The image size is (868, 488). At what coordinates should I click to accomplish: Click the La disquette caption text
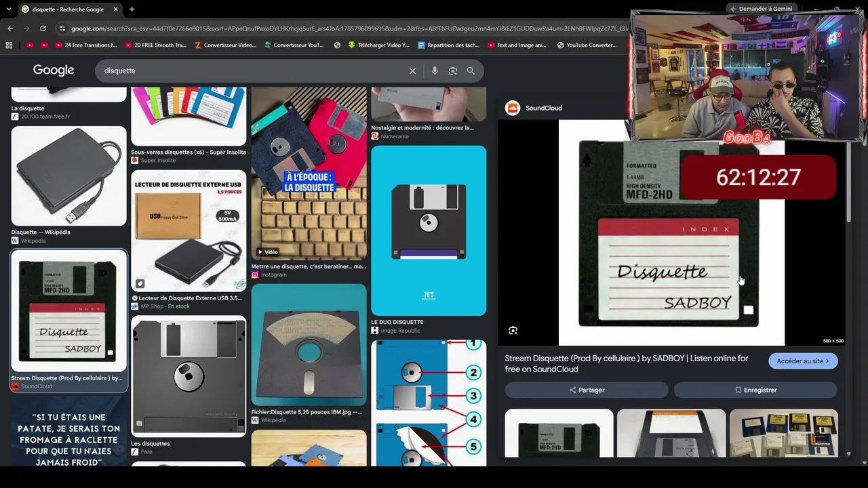tap(28, 108)
